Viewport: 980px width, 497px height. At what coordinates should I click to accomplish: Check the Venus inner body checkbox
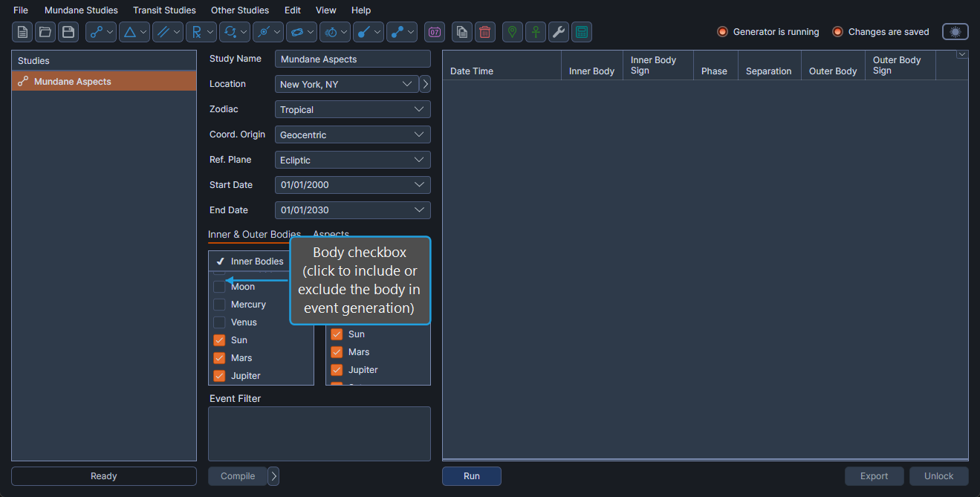pyautogui.click(x=219, y=322)
